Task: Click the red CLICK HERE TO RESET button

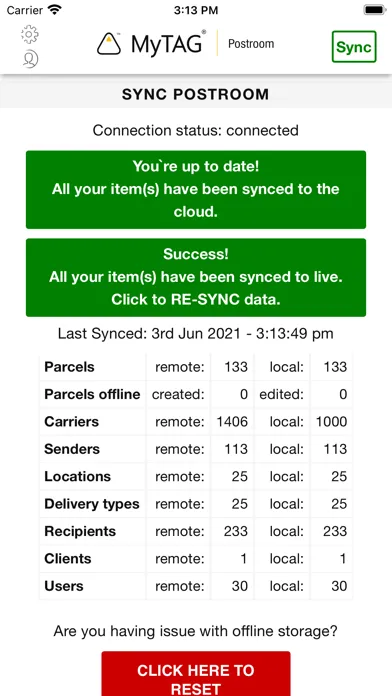Action: (196, 674)
